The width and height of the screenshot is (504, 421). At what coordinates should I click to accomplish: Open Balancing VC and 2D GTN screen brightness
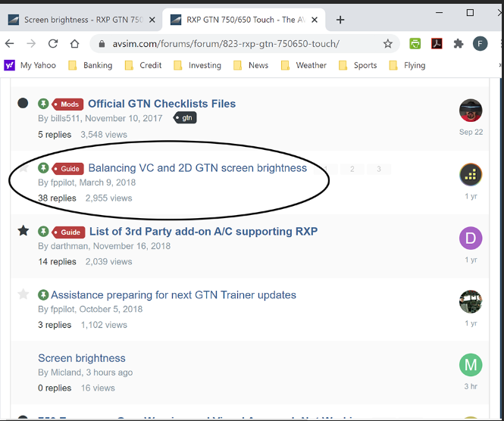tap(197, 168)
